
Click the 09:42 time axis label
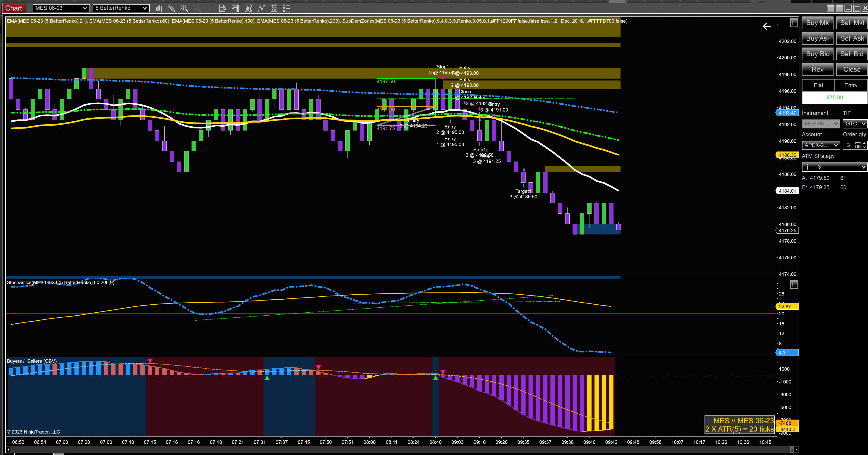tap(611, 442)
